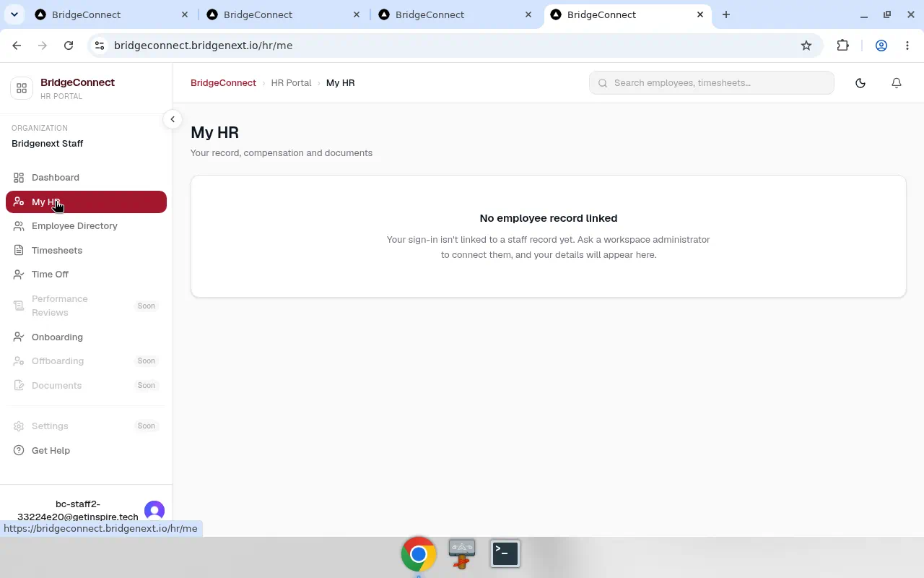Screen dimensions: 924x578
Task: Click the Offboarding sidebar entry
Action: tap(86, 361)
